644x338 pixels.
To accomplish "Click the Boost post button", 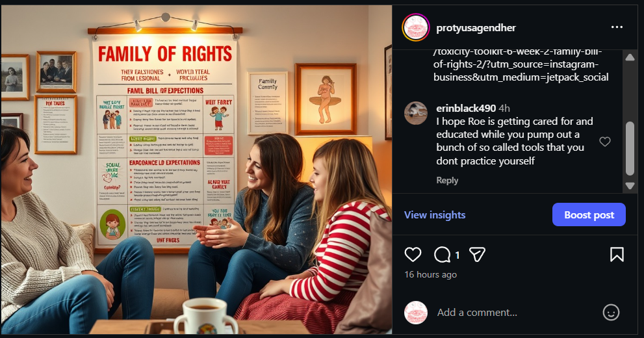I will (x=589, y=214).
